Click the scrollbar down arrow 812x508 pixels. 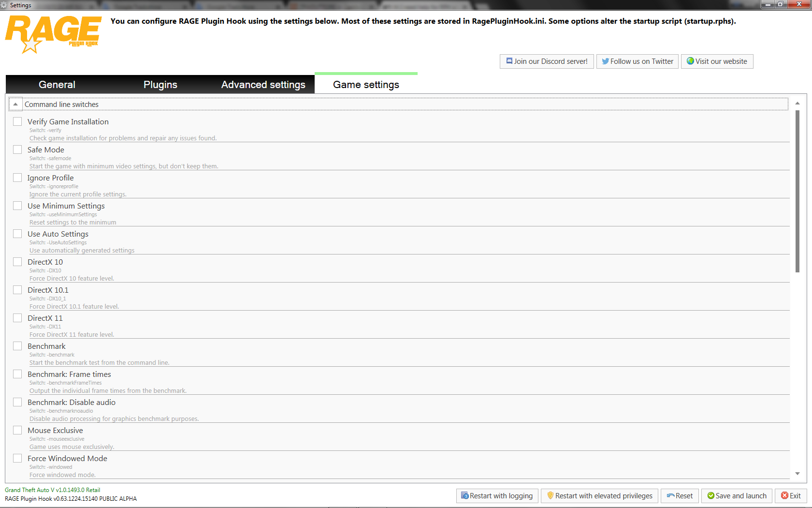[x=797, y=474]
